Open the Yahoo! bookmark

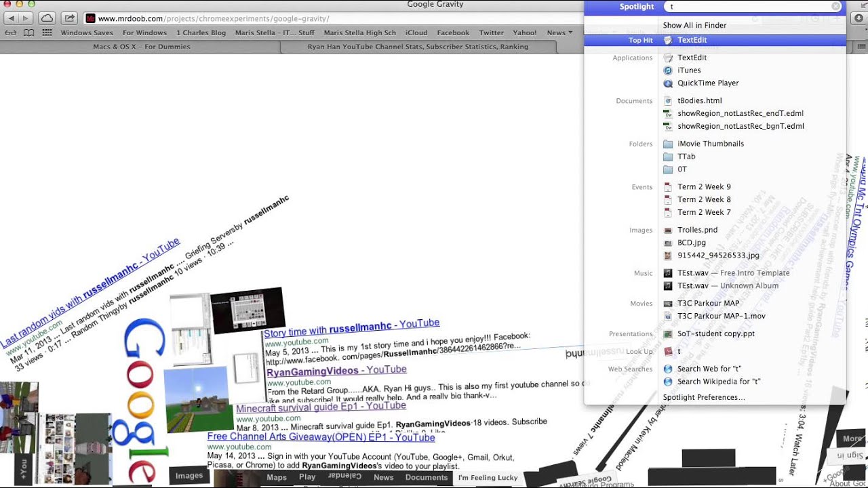(525, 33)
